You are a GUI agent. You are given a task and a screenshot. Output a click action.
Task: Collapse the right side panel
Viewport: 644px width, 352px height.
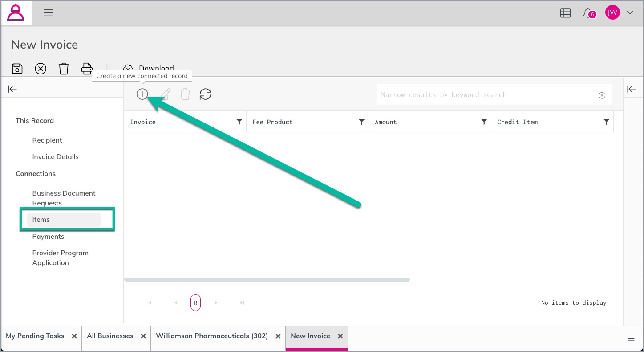[x=632, y=89]
